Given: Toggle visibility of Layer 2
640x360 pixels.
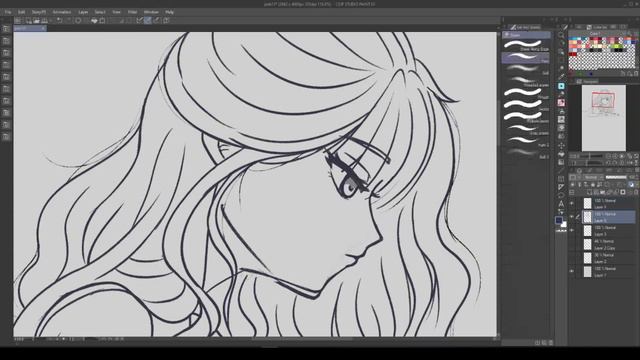Looking at the screenshot, I should pyautogui.click(x=572, y=258).
